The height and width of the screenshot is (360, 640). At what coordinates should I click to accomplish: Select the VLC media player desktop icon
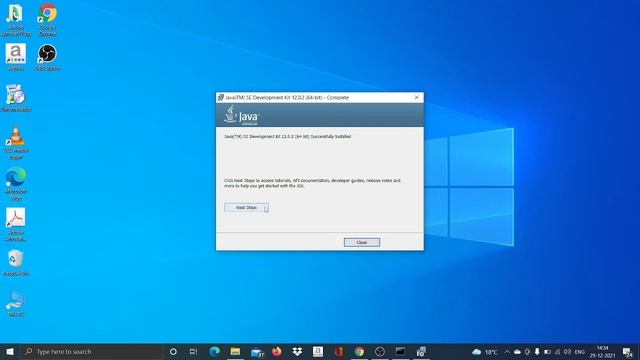[x=16, y=143]
